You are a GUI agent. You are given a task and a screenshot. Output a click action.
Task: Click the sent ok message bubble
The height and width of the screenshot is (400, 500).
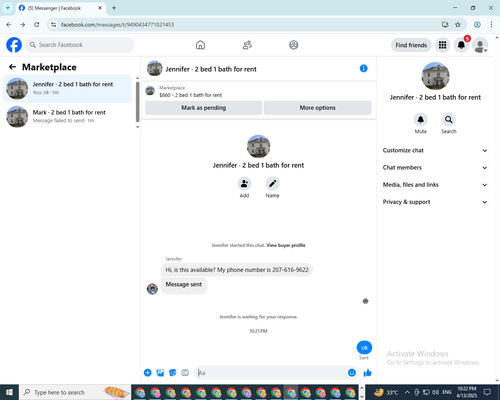(x=364, y=347)
